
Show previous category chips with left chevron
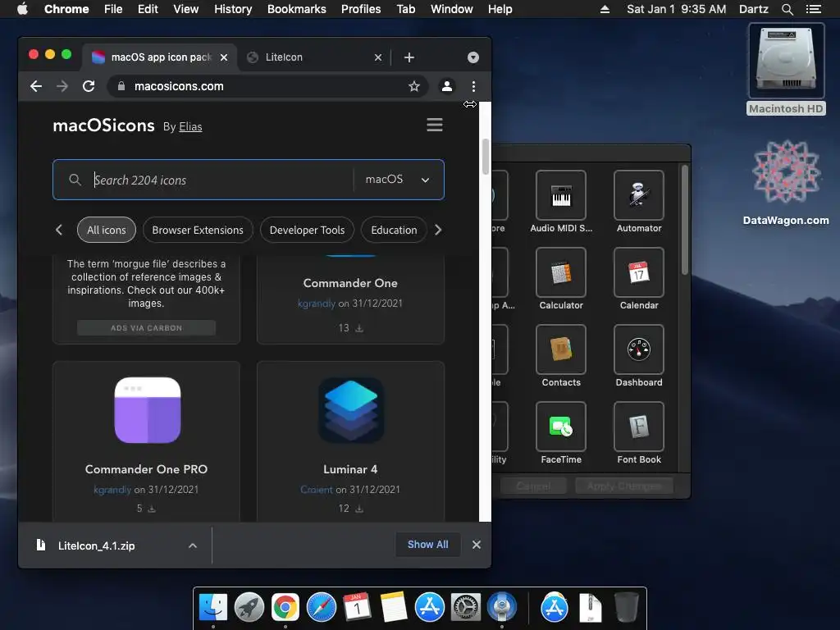pos(59,230)
